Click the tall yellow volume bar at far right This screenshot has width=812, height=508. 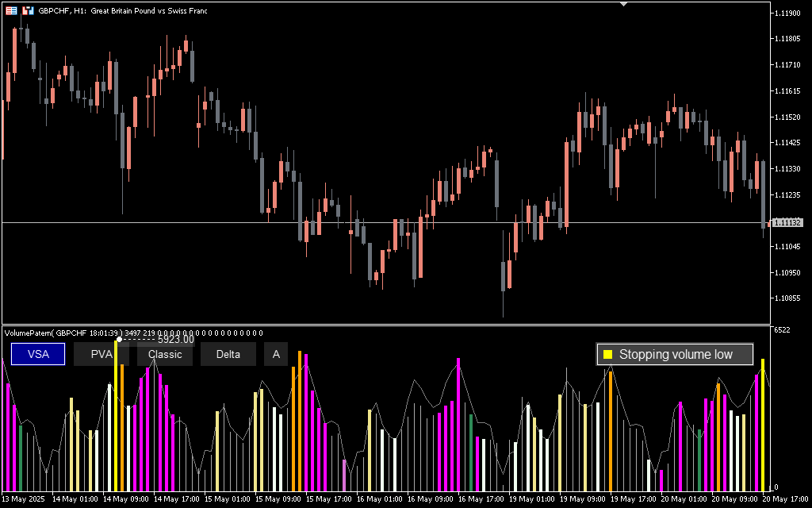click(x=763, y=425)
